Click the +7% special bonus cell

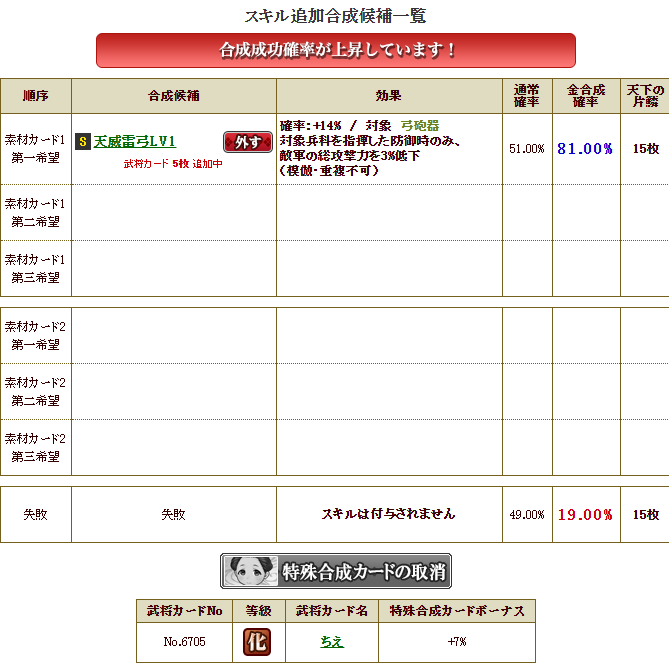pos(457,642)
